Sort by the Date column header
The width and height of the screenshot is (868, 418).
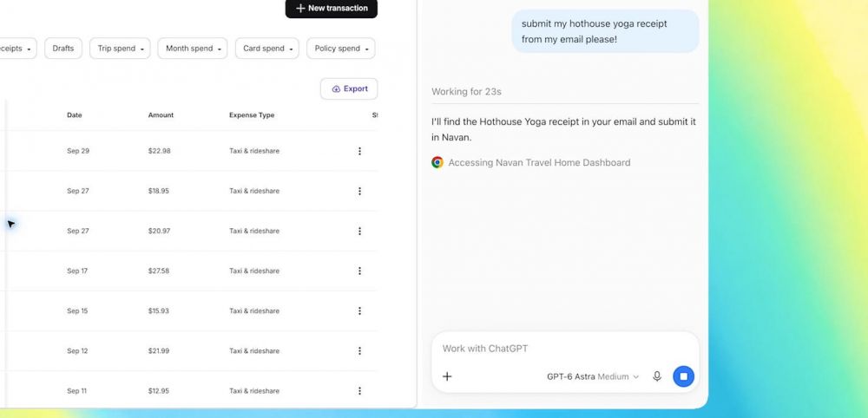click(74, 115)
